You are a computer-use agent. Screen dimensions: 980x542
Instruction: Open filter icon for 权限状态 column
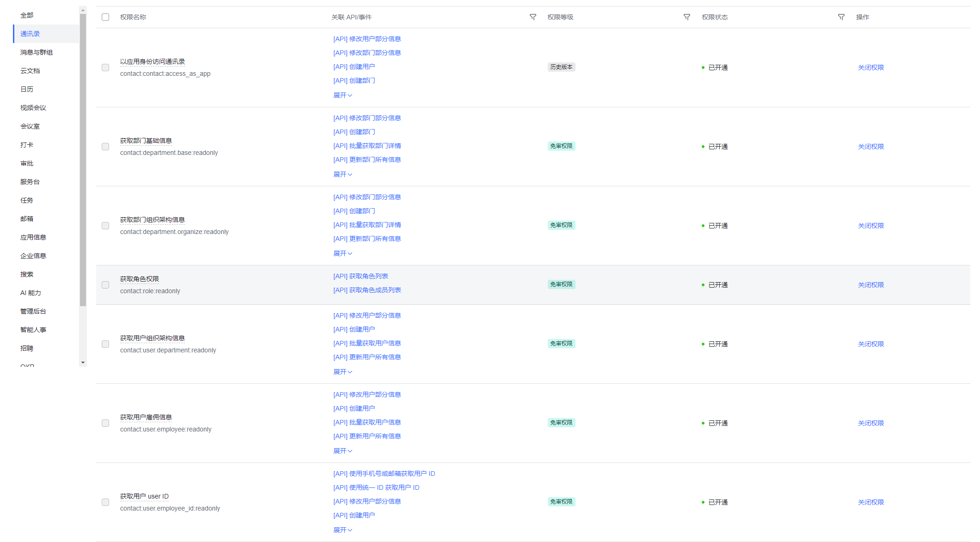[841, 17]
